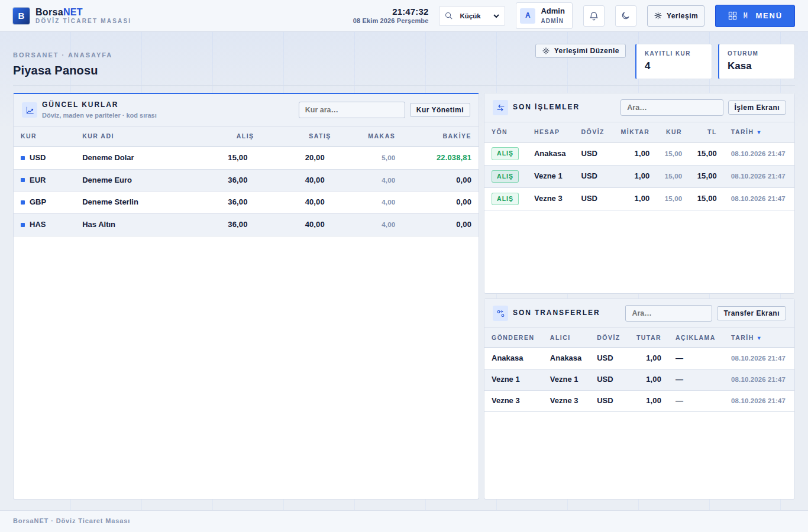Image resolution: width=808 pixels, height=532 pixels.
Task: Click the BorsaNET logo icon
Action: tap(21, 16)
